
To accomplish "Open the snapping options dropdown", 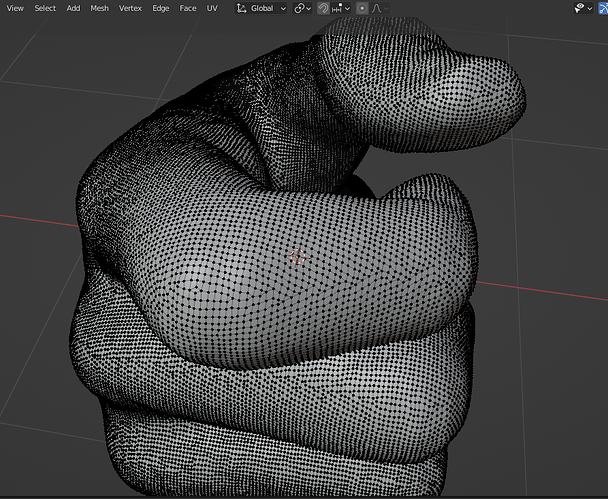I will click(341, 8).
